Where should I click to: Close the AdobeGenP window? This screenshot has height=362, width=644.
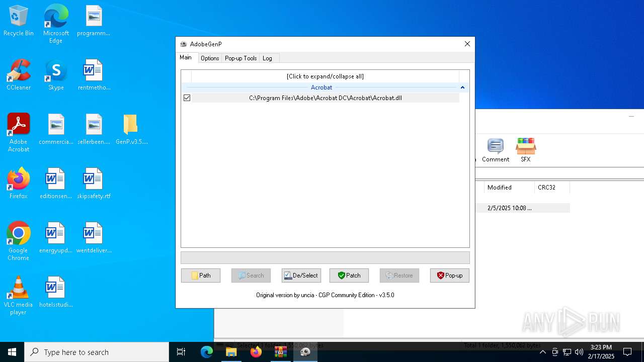467,44
